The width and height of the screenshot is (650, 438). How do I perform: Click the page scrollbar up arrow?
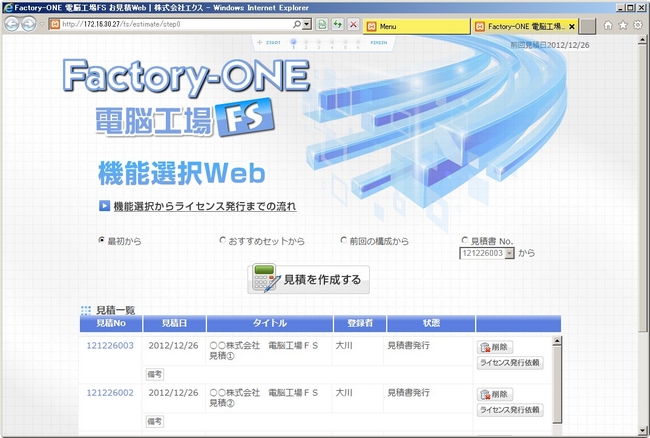(x=643, y=40)
